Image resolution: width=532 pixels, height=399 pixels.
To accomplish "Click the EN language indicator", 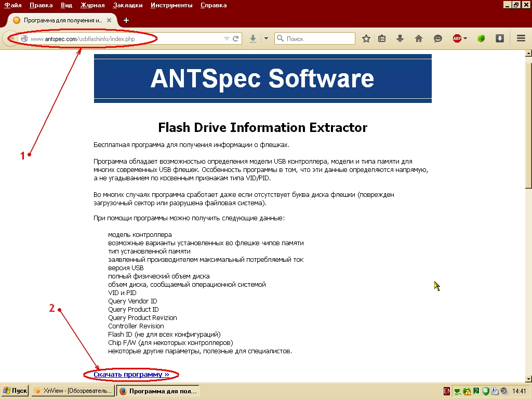I will [447, 391].
